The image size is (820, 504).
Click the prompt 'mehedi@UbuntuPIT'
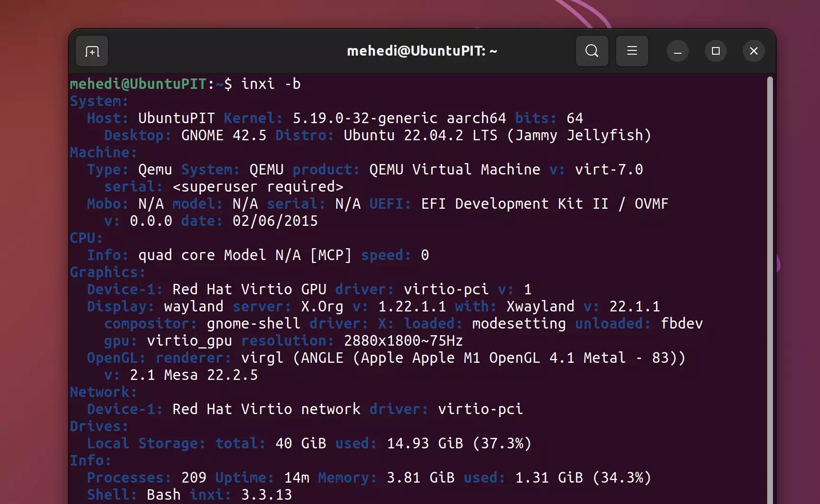point(138,84)
